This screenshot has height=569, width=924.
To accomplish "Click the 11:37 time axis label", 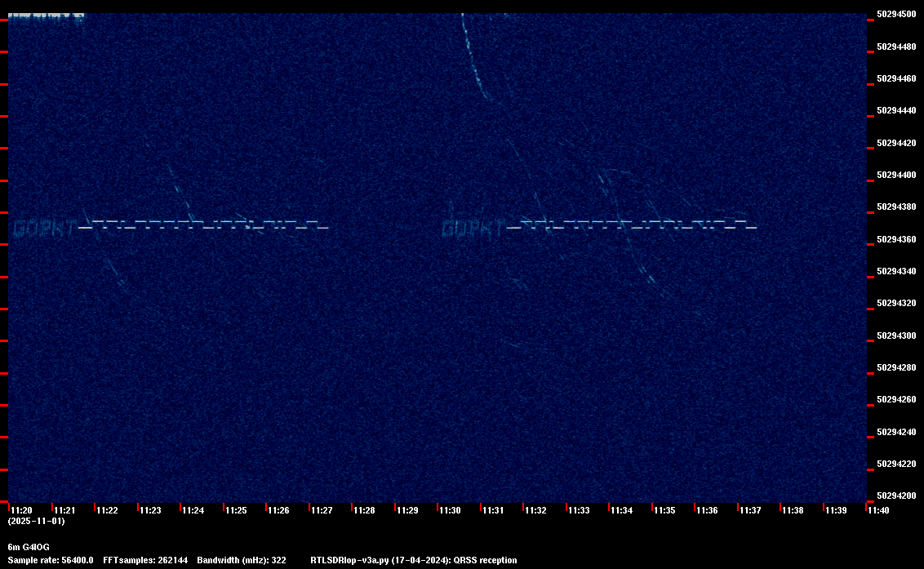I will point(750,510).
